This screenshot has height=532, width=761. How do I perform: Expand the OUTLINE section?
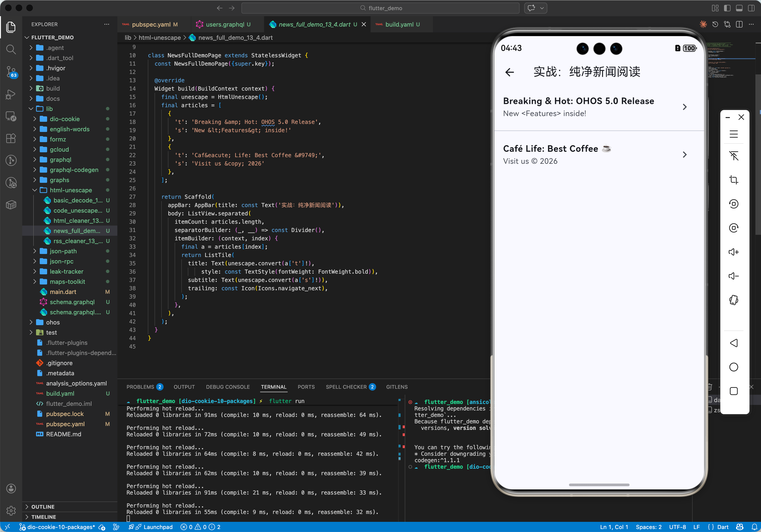coord(43,507)
